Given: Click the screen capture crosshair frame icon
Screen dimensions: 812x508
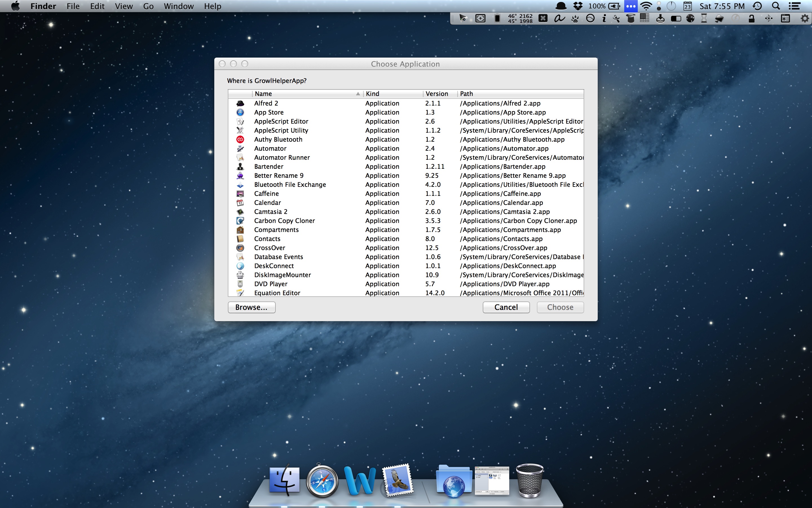Looking at the screenshot, I should click(480, 18).
